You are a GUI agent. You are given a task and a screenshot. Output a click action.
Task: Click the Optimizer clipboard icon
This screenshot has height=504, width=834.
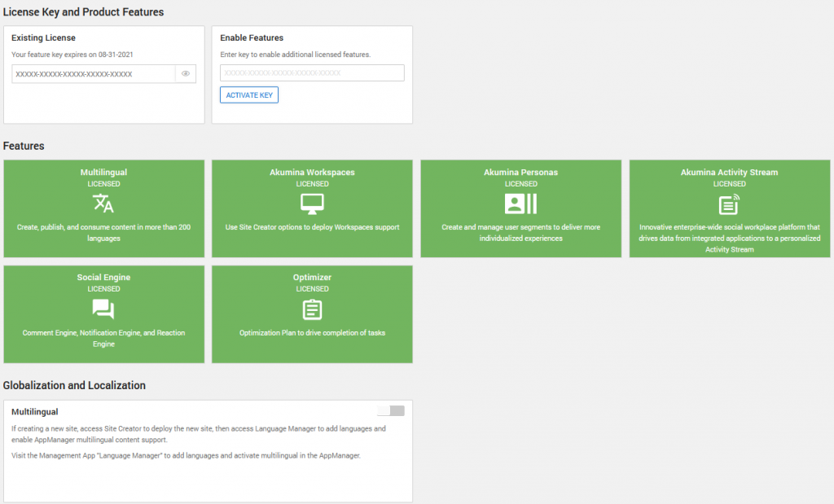point(312,309)
